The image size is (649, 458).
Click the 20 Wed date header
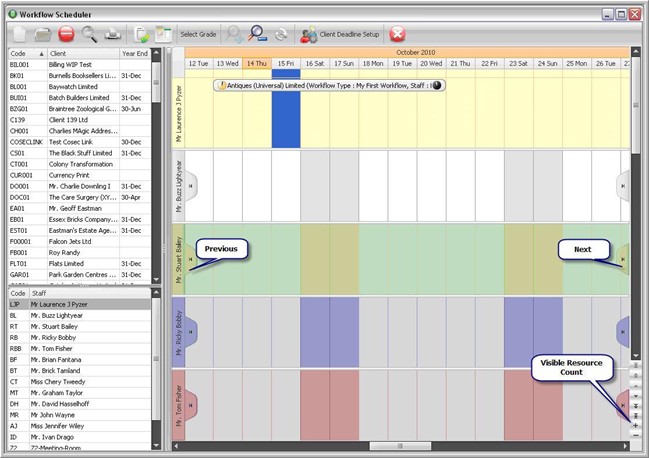[x=431, y=63]
